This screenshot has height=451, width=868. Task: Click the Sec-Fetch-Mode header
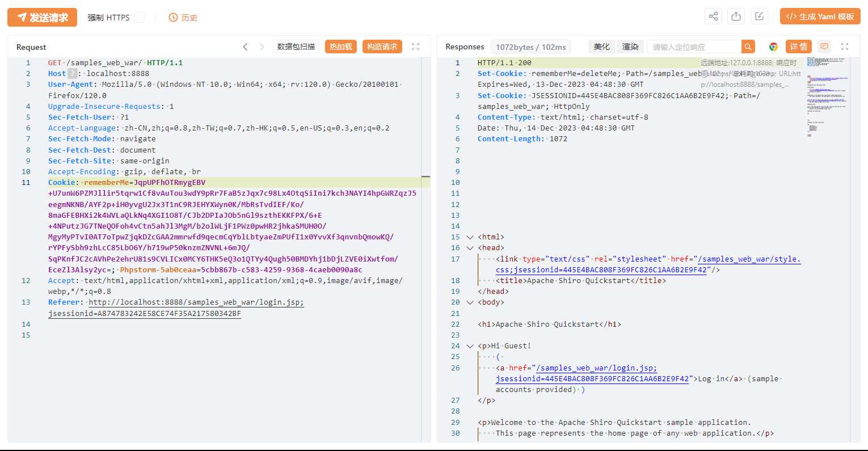click(x=79, y=139)
